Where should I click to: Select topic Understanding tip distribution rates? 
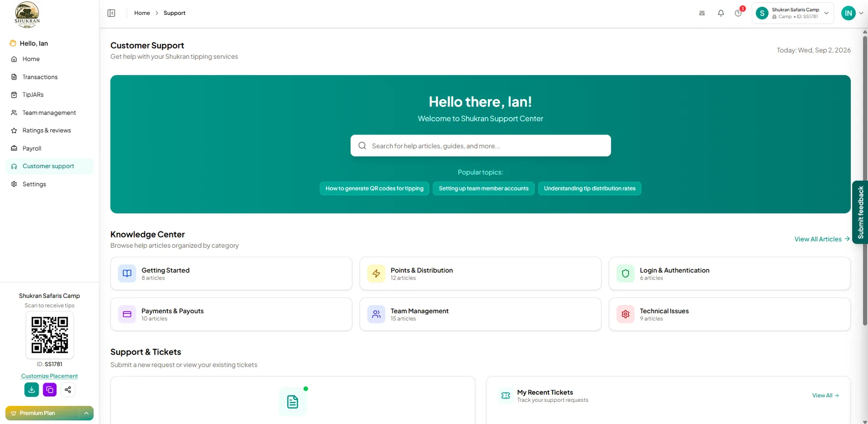[590, 188]
